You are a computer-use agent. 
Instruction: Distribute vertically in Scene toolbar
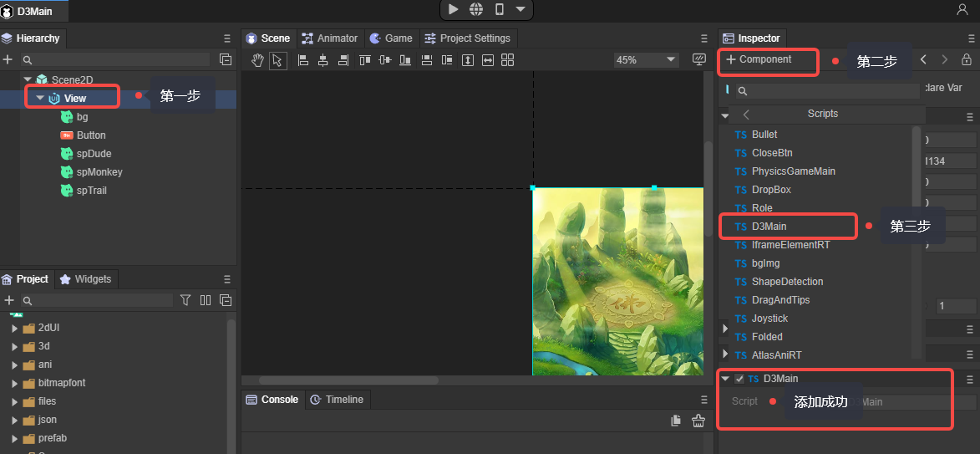[x=427, y=60]
